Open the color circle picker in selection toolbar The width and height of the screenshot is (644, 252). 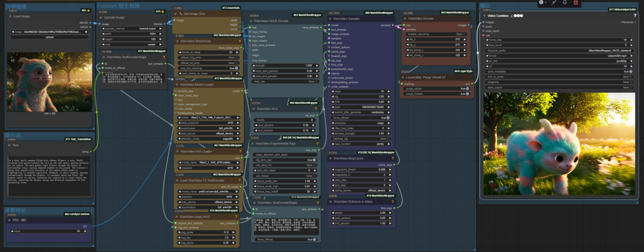(542, 2)
